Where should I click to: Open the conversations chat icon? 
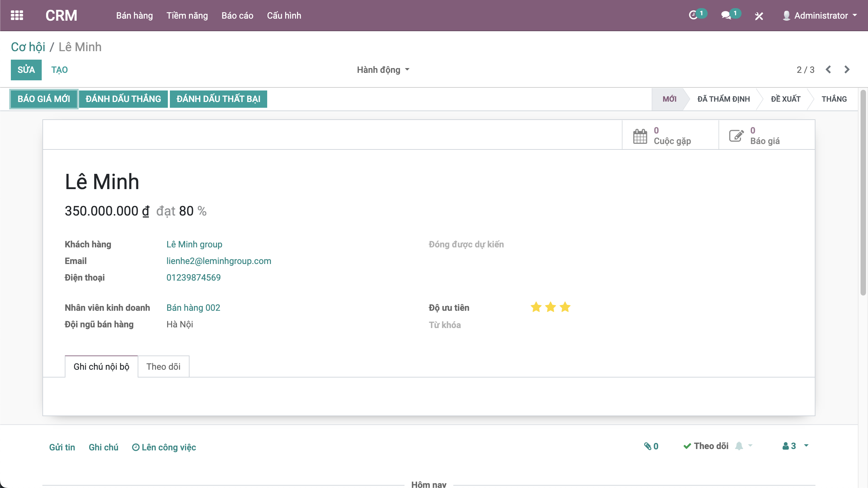tap(726, 15)
